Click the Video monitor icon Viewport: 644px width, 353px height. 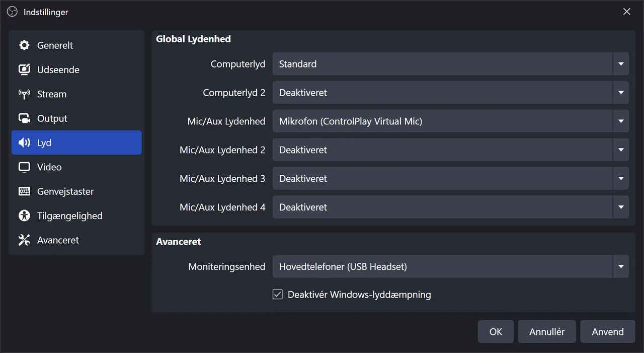pyautogui.click(x=24, y=167)
